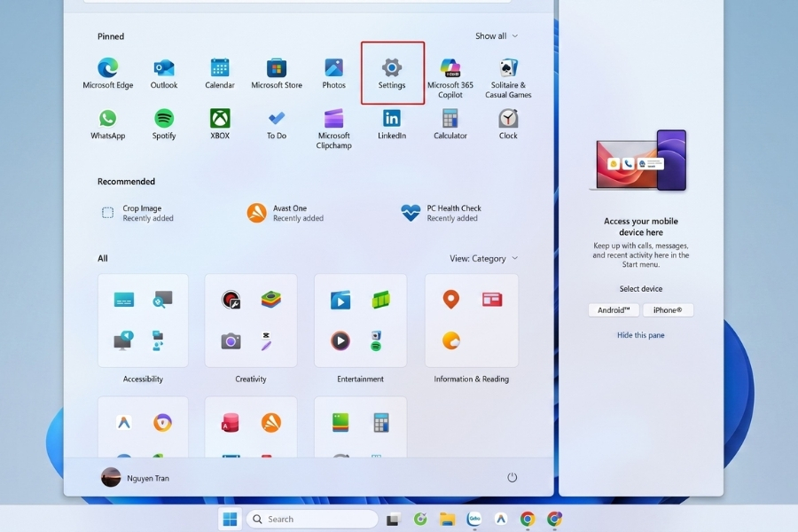The width and height of the screenshot is (798, 532).
Task: Open the Accessibility category folder
Action: point(143,320)
